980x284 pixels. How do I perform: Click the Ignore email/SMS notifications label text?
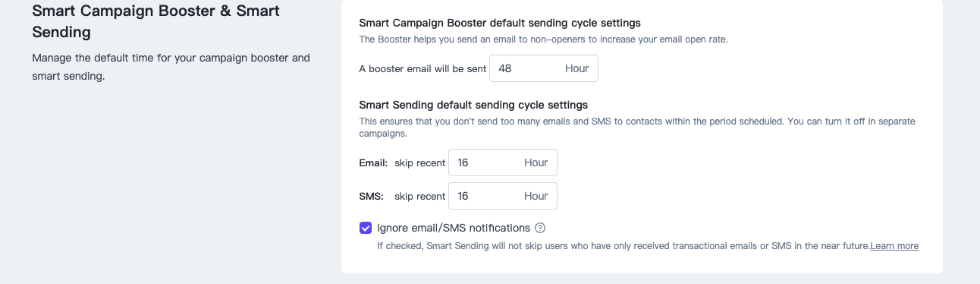(x=454, y=228)
